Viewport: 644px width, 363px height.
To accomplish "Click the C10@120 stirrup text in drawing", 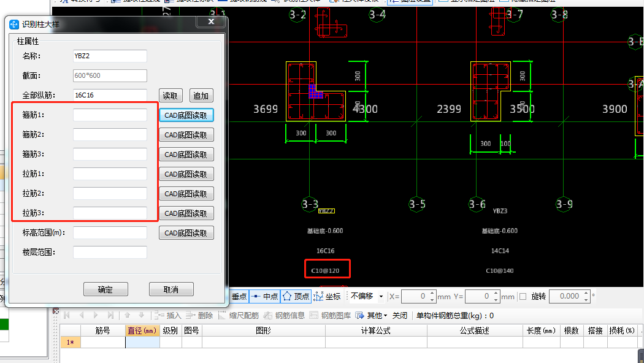I will (x=325, y=270).
